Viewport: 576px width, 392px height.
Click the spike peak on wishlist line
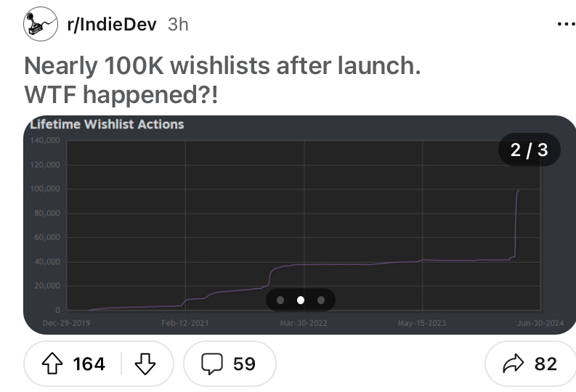[519, 190]
